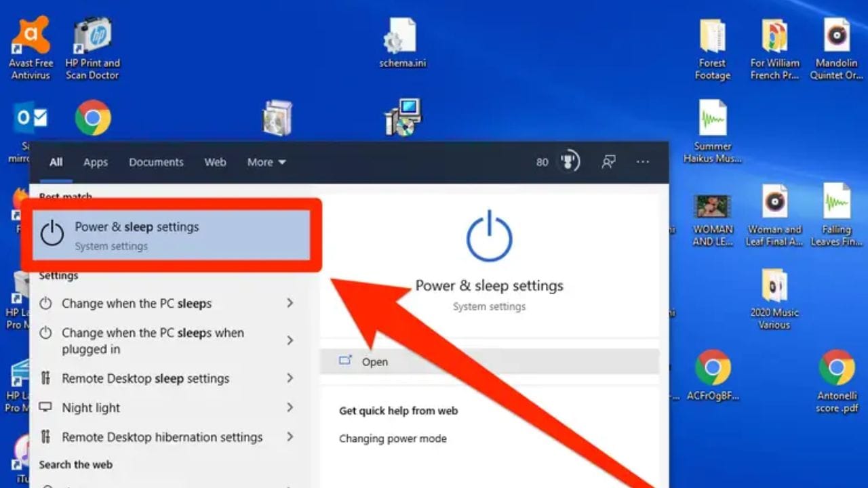This screenshot has width=868, height=488.
Task: Open Avast Free Antivirus desktop icon
Action: pos(31,37)
